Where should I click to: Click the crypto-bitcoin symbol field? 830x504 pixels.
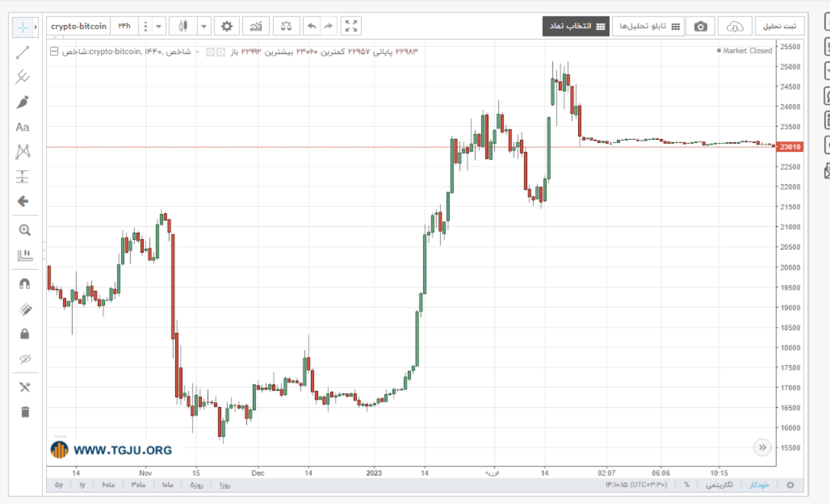[79, 26]
